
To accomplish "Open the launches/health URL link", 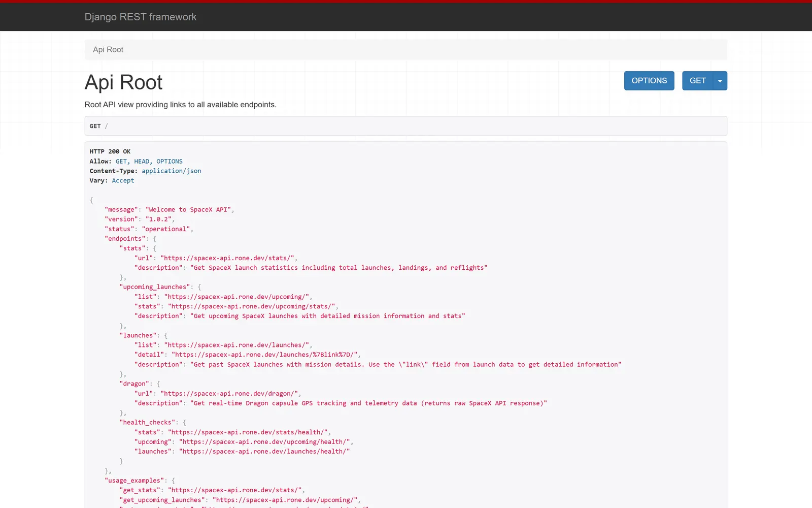I will click(264, 452).
